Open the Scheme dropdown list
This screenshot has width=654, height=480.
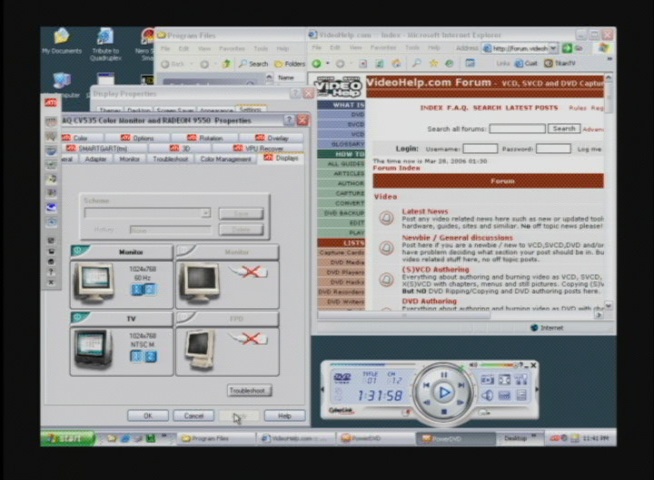[x=206, y=213]
